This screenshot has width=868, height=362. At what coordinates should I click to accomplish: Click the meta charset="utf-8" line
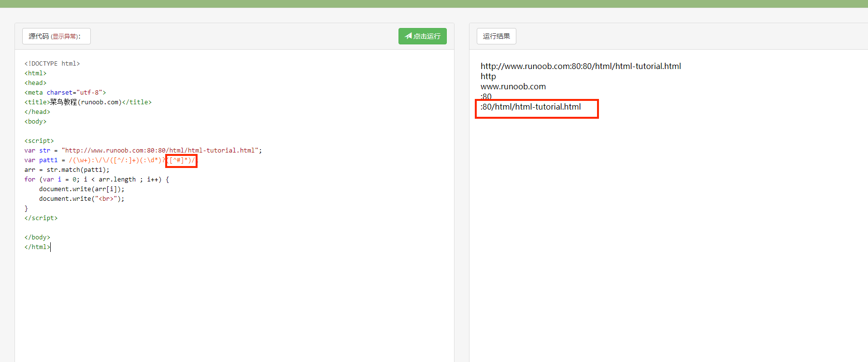point(65,93)
